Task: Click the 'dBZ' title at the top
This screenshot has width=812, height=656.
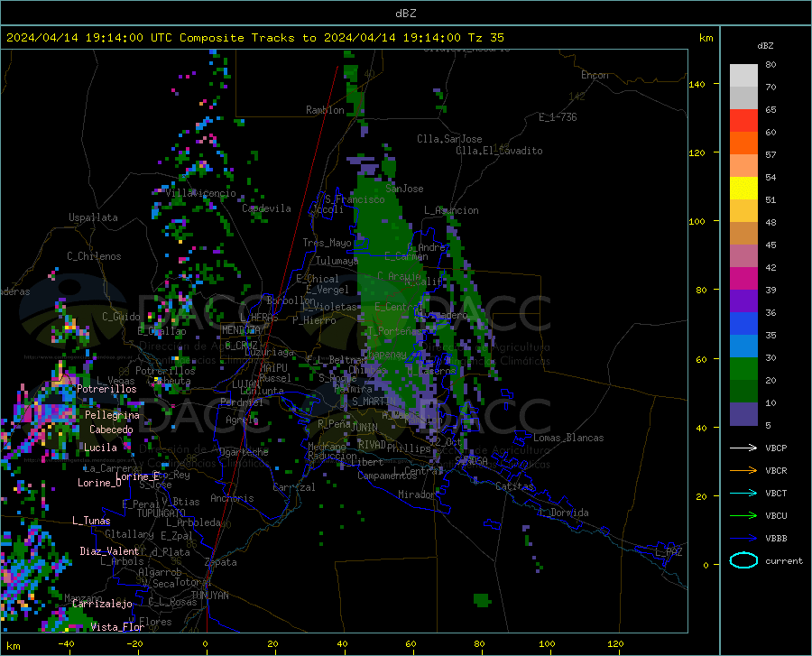Action: pos(405,14)
